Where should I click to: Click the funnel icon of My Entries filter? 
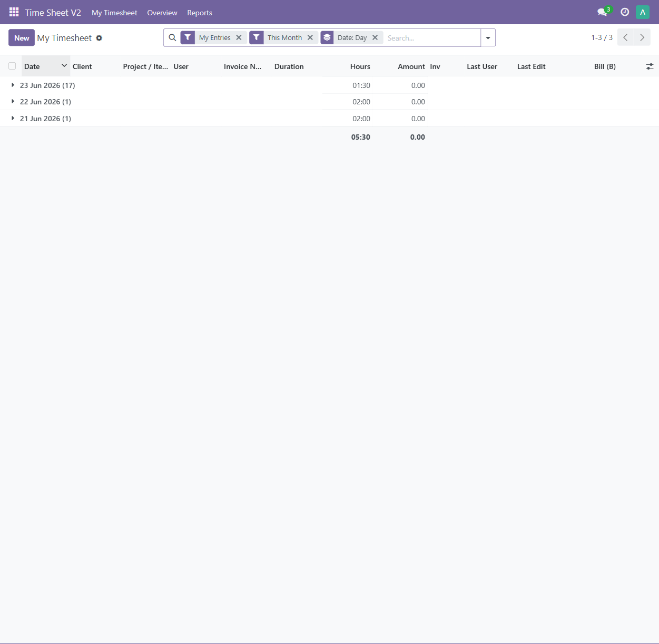[188, 37]
